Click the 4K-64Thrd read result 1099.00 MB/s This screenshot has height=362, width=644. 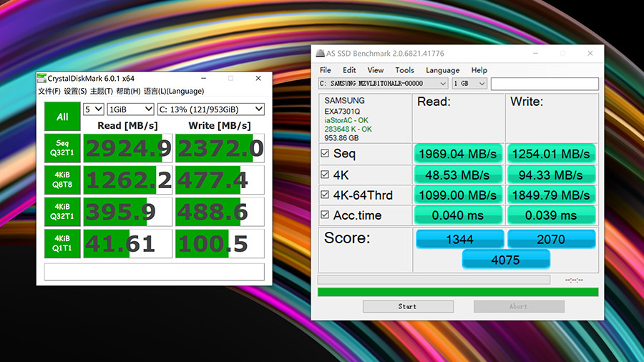pyautogui.click(x=458, y=195)
